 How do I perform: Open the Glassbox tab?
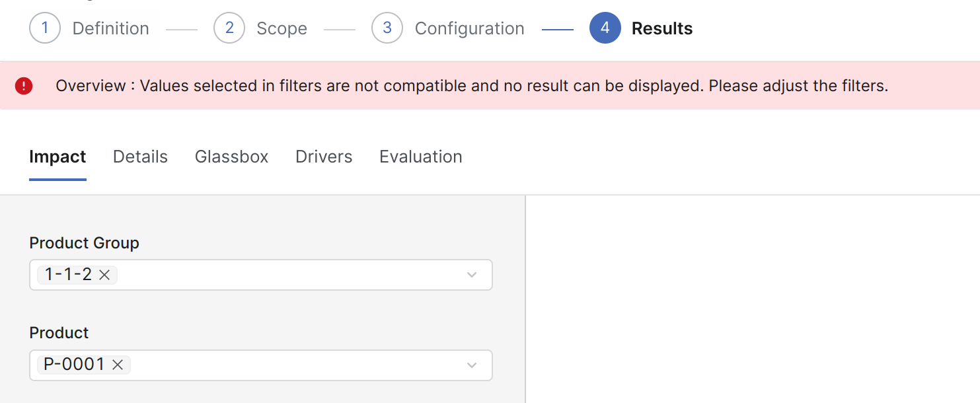(231, 157)
